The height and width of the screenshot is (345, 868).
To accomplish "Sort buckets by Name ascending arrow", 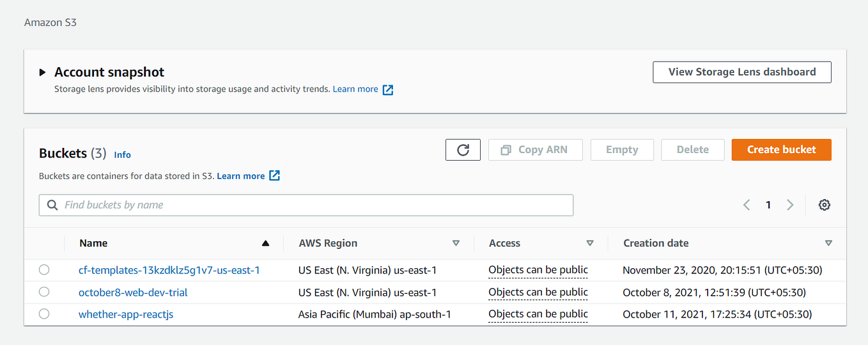I will click(x=266, y=243).
